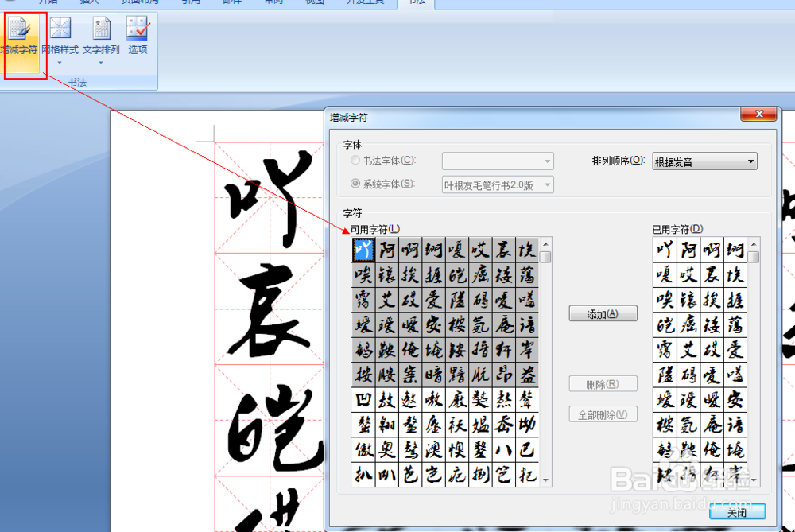This screenshot has width=795, height=532.
Task: Select 庵 in the available characters list
Action: (x=503, y=324)
